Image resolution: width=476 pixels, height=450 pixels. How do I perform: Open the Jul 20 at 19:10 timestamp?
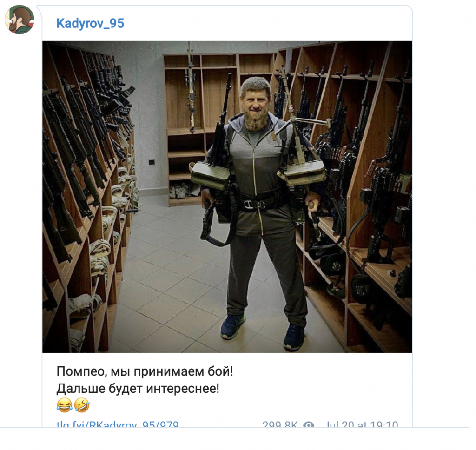[362, 424]
